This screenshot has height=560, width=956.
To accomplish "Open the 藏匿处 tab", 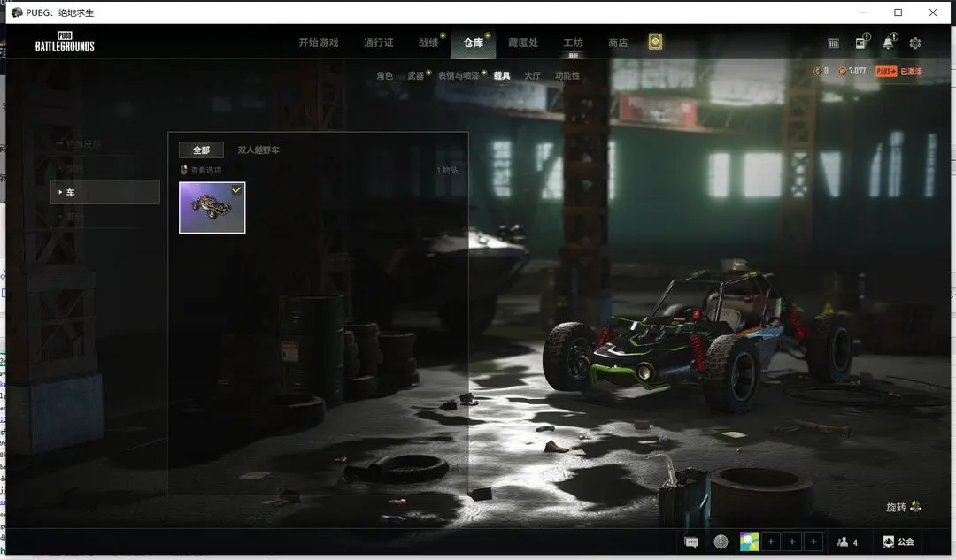I will point(523,42).
